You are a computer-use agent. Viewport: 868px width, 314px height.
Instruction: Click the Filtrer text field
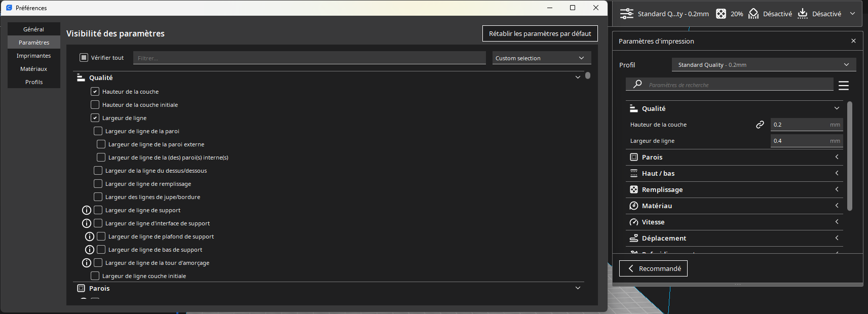click(309, 58)
